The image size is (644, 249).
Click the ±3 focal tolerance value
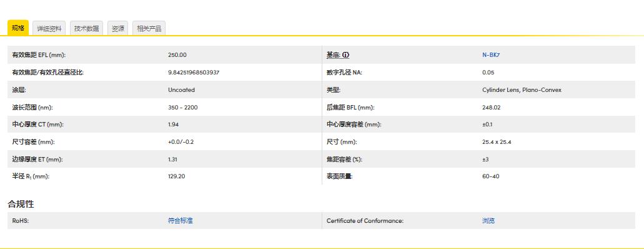pyautogui.click(x=485, y=160)
